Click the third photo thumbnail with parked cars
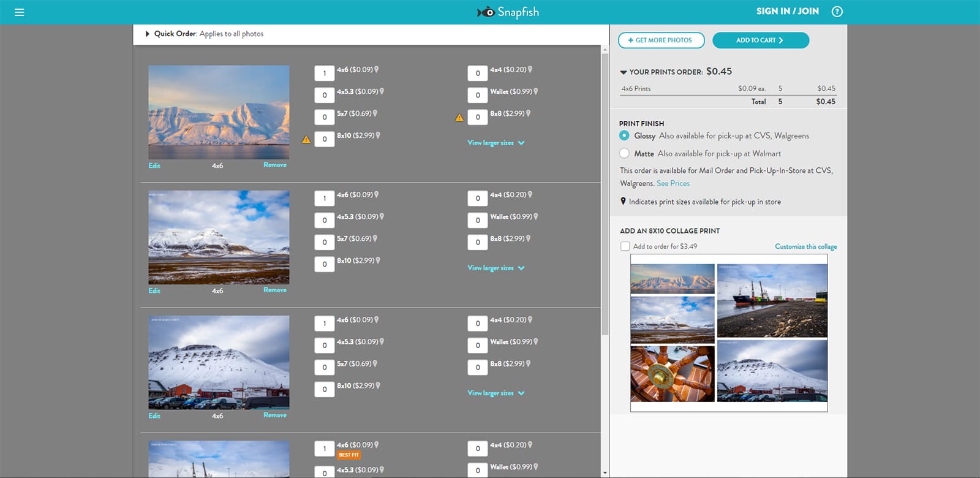Viewport: 980px width, 478px height. [x=219, y=362]
